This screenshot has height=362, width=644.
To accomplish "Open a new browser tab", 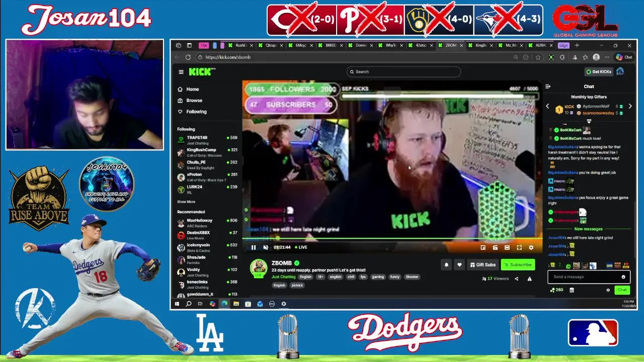I will tap(577, 45).
